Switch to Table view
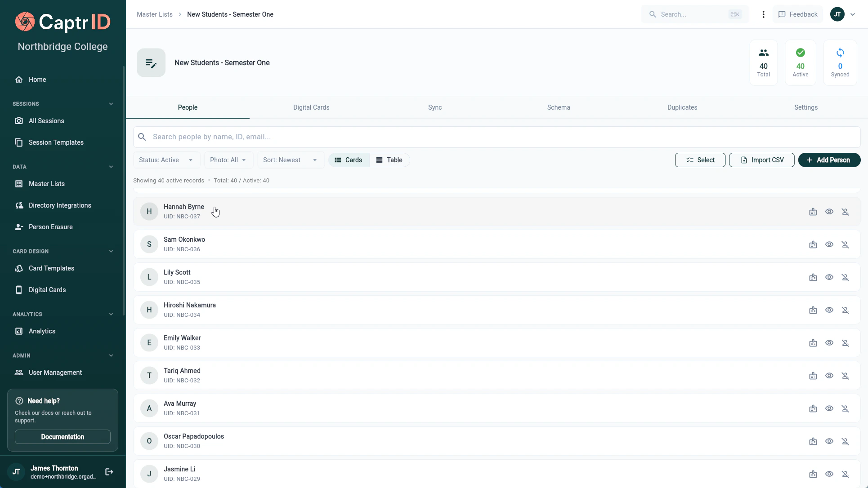The height and width of the screenshot is (488, 868). point(389,160)
